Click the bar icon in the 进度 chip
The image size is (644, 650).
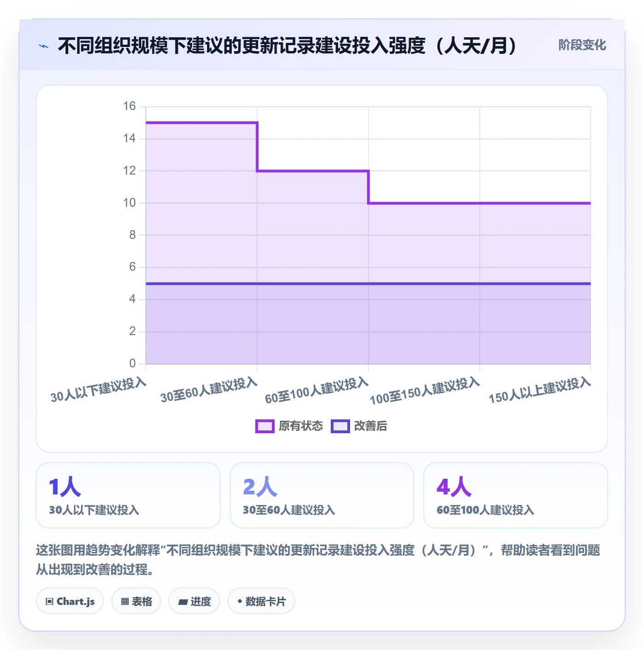click(x=183, y=602)
